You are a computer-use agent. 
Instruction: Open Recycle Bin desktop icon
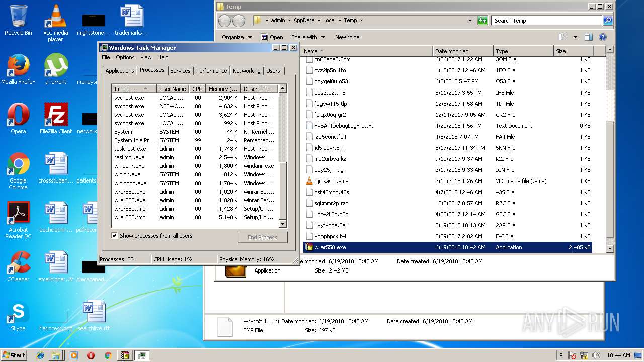(18, 20)
